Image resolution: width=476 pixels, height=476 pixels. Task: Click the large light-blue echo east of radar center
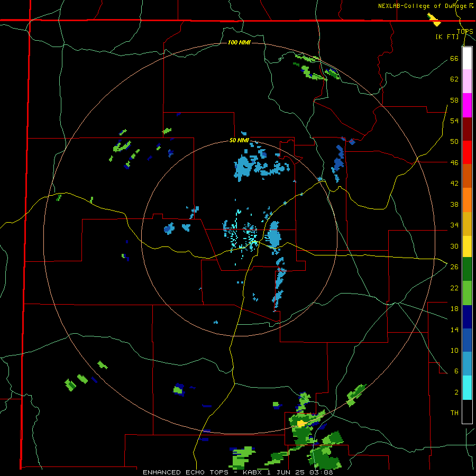point(274,235)
